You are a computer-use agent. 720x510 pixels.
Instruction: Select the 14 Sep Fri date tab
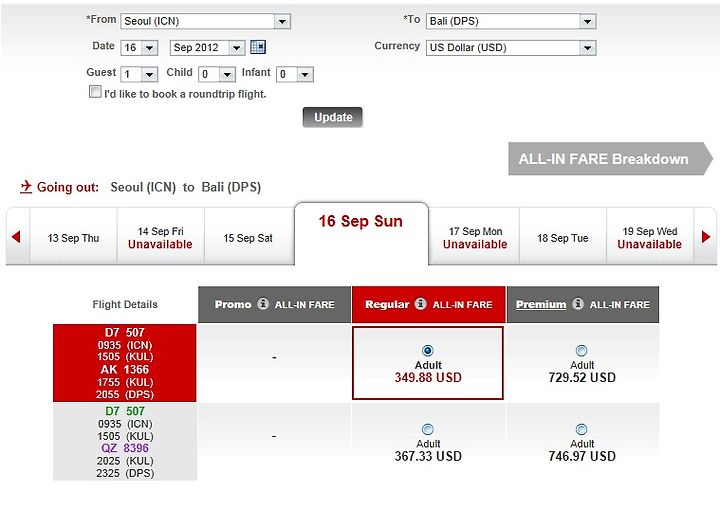coord(160,238)
